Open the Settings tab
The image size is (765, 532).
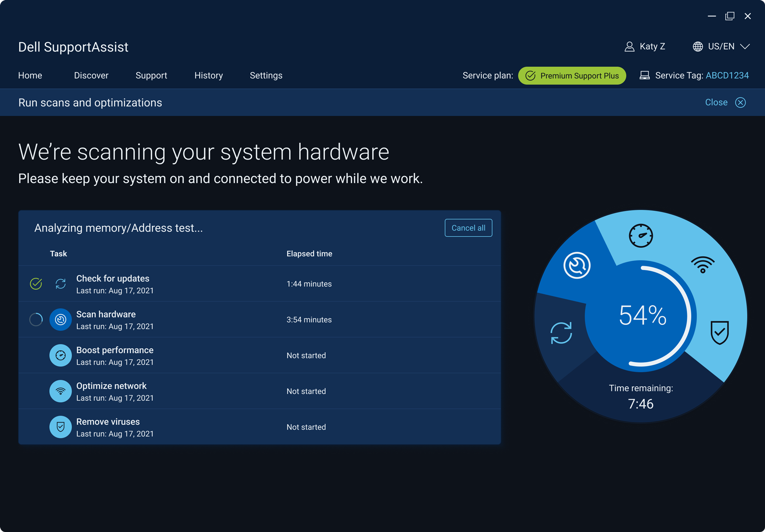[266, 76]
